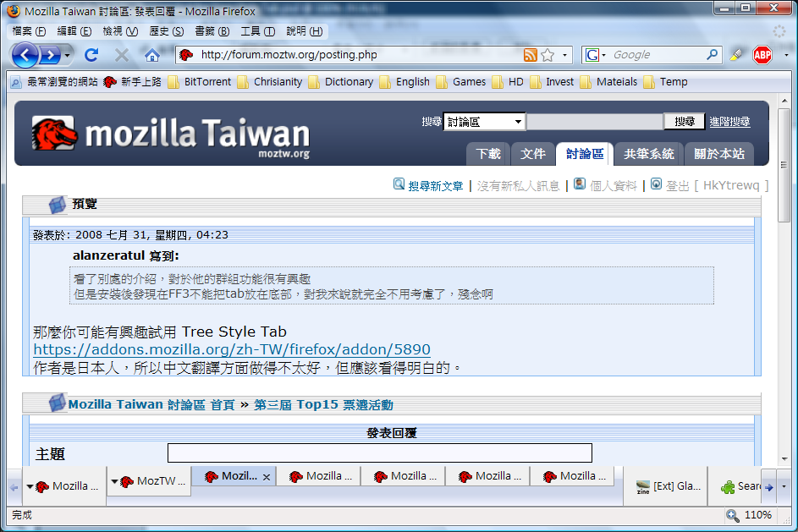The height and width of the screenshot is (532, 798).
Task: Open the 書籤 (B) menu
Action: coord(212,31)
